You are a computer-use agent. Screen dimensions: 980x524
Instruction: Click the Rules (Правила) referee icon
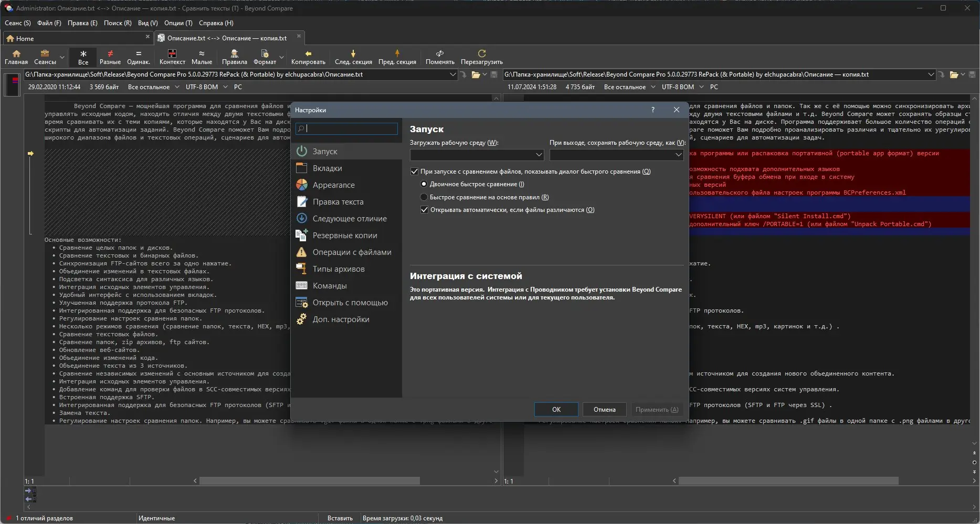[234, 54]
